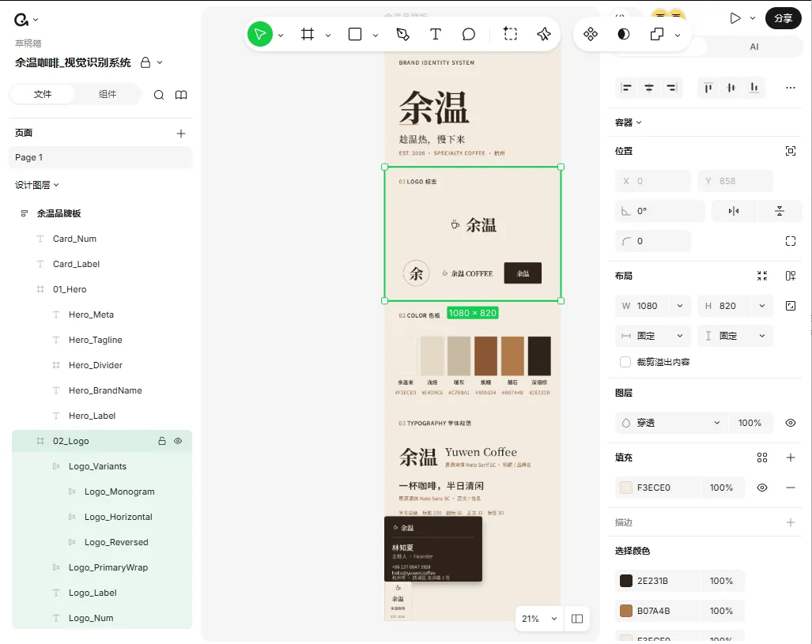Switch to the AI tab
Screen dimensions: 812x644
click(x=754, y=47)
